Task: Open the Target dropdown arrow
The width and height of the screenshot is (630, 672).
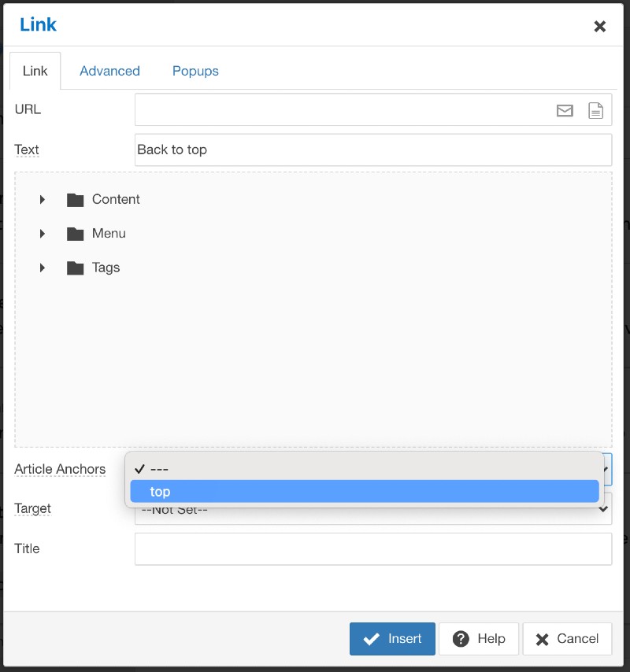Action: [x=603, y=509]
